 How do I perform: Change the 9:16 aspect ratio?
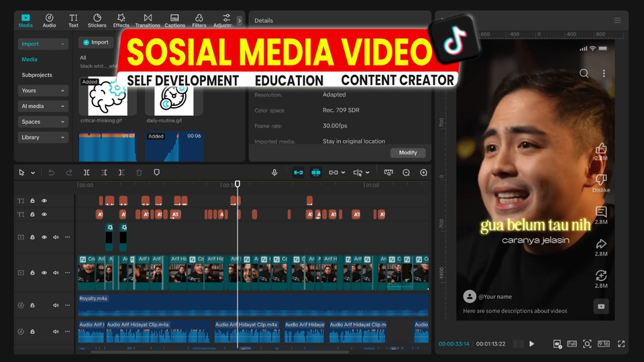coord(603,344)
